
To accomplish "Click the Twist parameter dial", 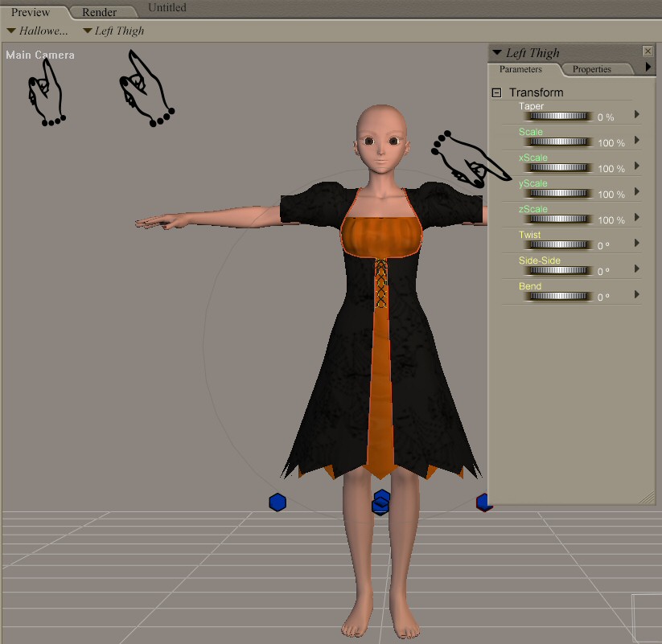I will pyautogui.click(x=558, y=244).
